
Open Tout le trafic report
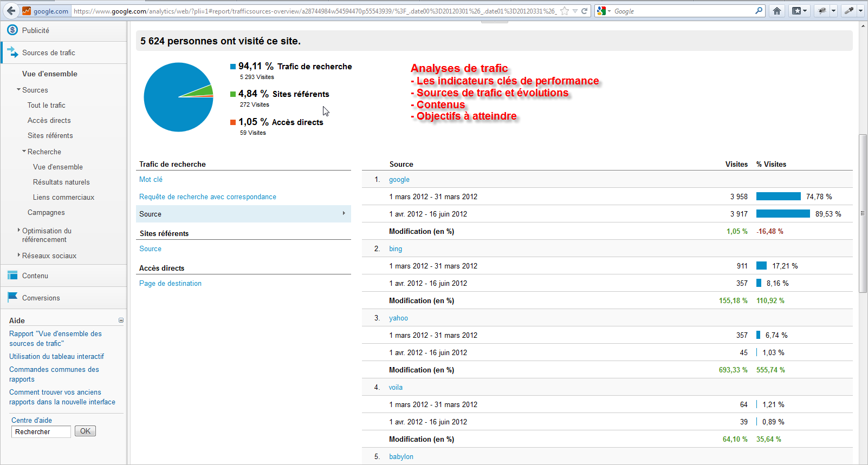click(47, 105)
